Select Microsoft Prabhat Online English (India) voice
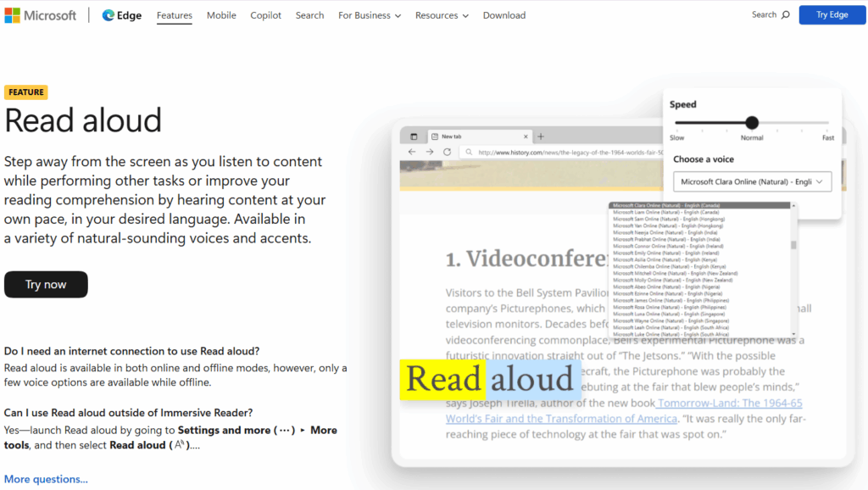 699,239
